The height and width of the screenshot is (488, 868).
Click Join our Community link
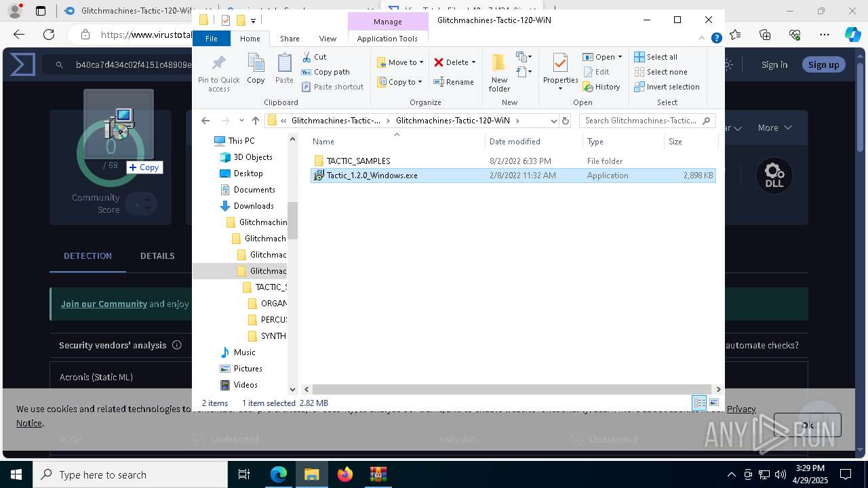(104, 304)
